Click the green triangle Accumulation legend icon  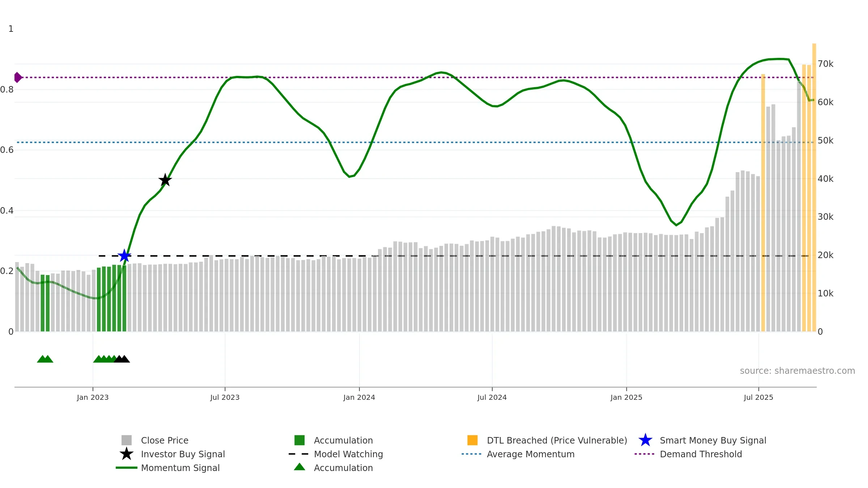coord(299,467)
